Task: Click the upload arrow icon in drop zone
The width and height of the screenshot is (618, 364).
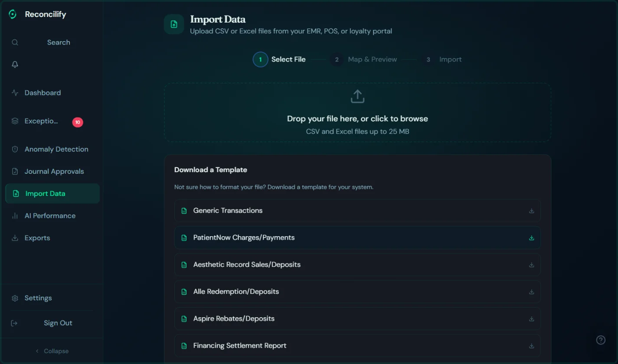Action: click(x=357, y=96)
